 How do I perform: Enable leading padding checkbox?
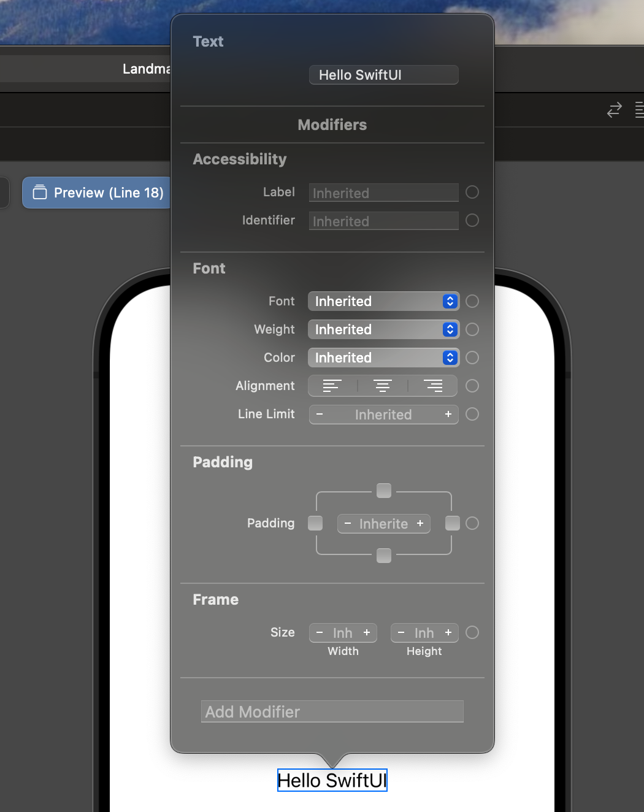point(315,523)
